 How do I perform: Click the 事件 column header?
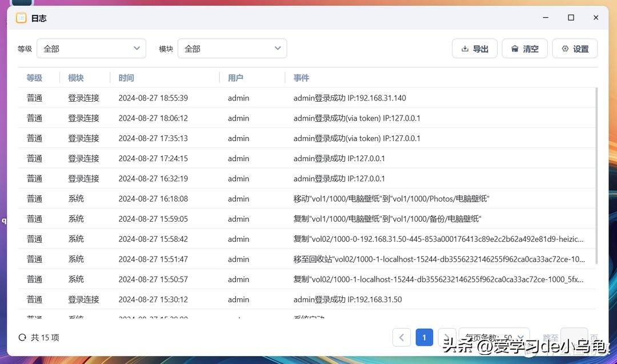(x=301, y=78)
